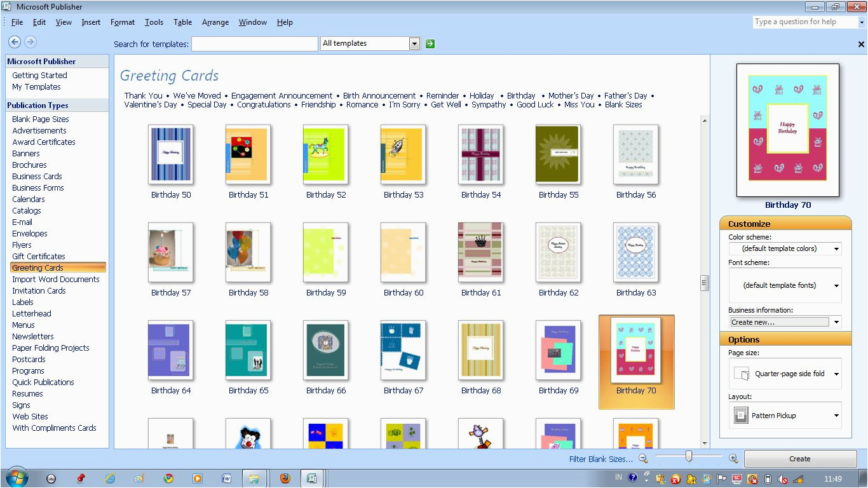Viewport: 868px width, 488px height.
Task: Jump to Valentine's Day category link
Action: 151,105
